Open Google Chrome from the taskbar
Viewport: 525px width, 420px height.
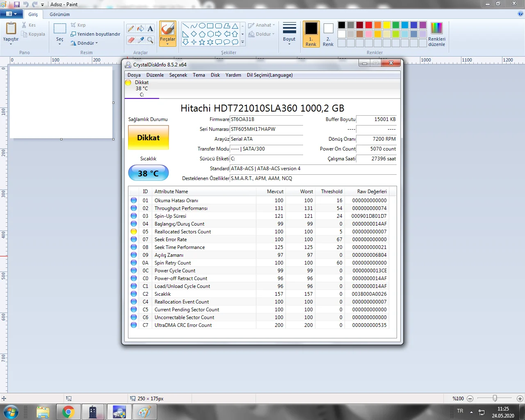pos(68,412)
